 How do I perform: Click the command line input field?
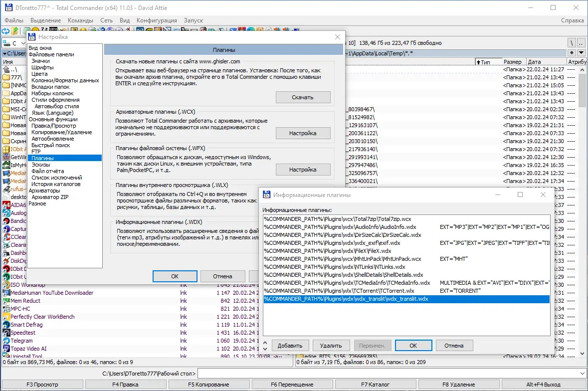(388, 374)
